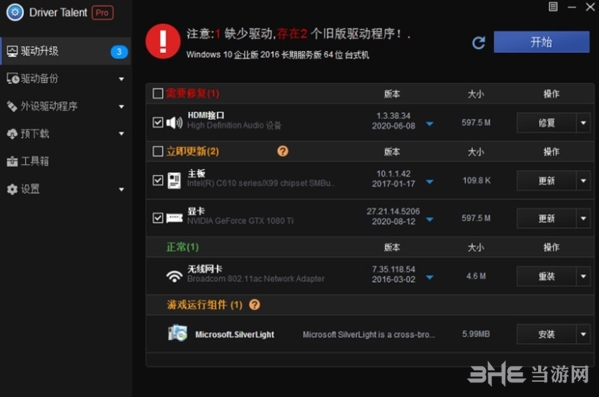Image resolution: width=599 pixels, height=397 pixels.
Task: Click the 游戏运行组件 (1) section label
Action: tap(204, 305)
